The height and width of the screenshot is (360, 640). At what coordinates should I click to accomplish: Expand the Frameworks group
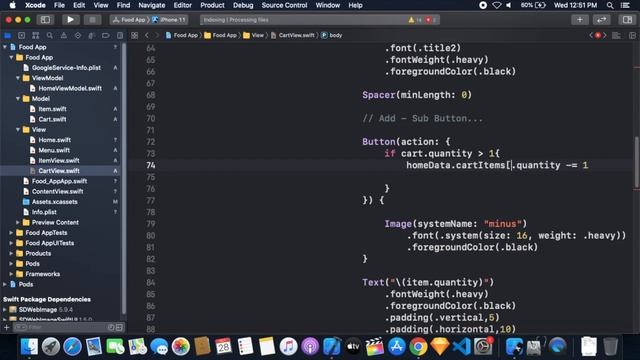click(11, 274)
